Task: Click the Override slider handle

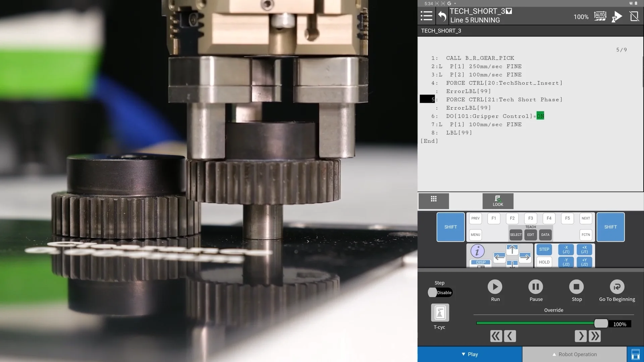Action: pyautogui.click(x=601, y=323)
